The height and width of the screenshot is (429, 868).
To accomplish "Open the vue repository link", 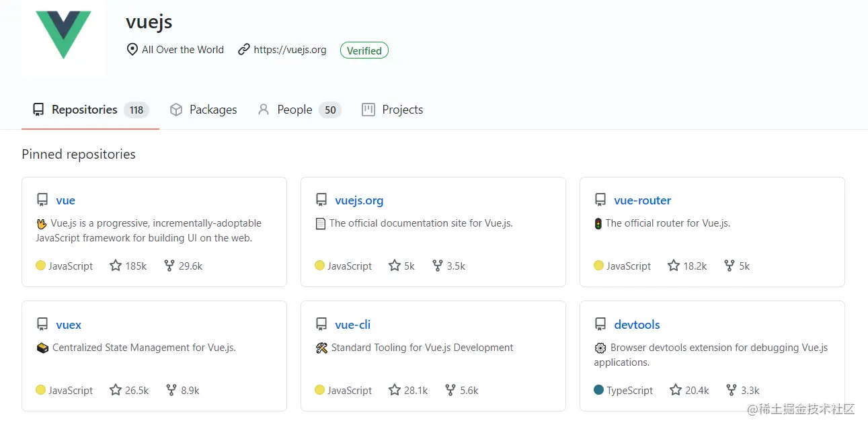I will coord(66,200).
